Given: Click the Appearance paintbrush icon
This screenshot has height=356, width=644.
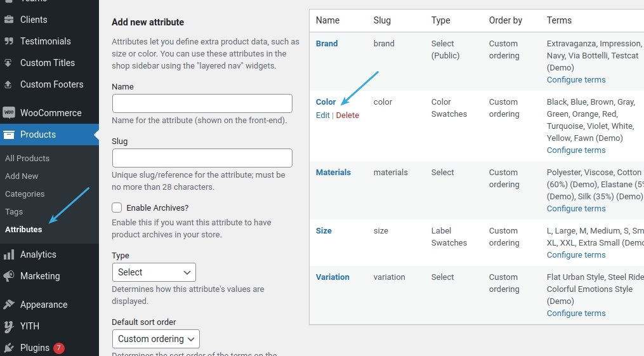Looking at the screenshot, I should tap(9, 305).
